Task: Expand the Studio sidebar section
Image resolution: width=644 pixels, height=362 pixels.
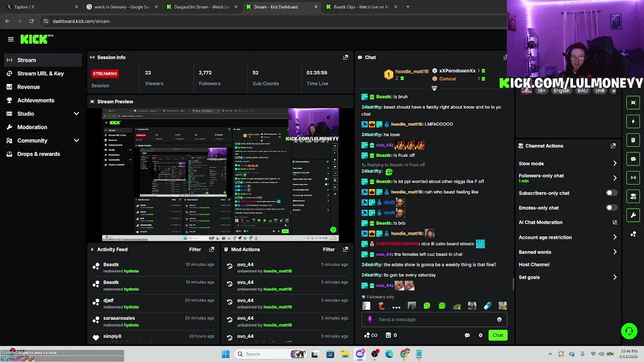Action: pos(76,114)
